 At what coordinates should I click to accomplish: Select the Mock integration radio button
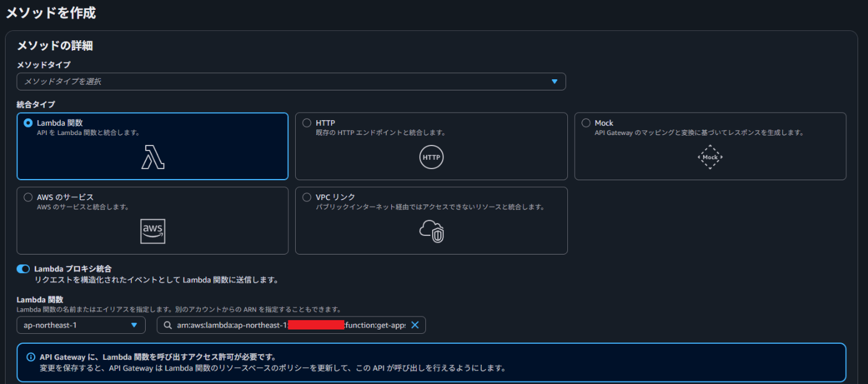[586, 123]
